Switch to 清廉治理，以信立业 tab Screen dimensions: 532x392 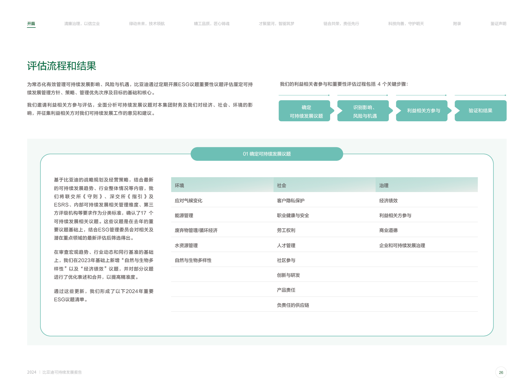pyautogui.click(x=82, y=24)
